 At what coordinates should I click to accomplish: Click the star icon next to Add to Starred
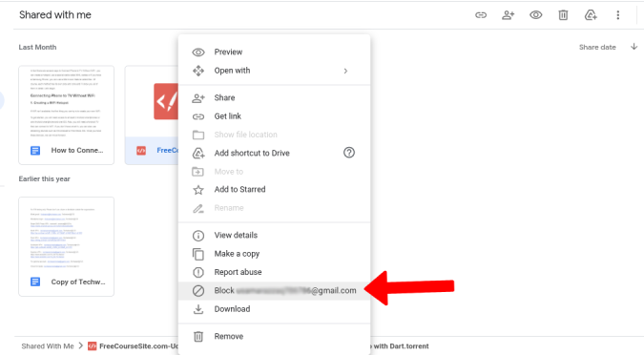pyautogui.click(x=198, y=189)
